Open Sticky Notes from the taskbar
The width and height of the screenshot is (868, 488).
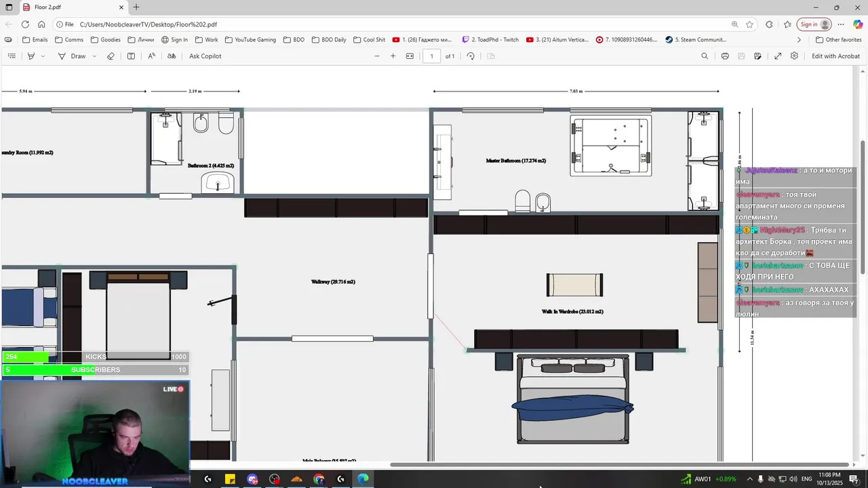click(x=230, y=479)
